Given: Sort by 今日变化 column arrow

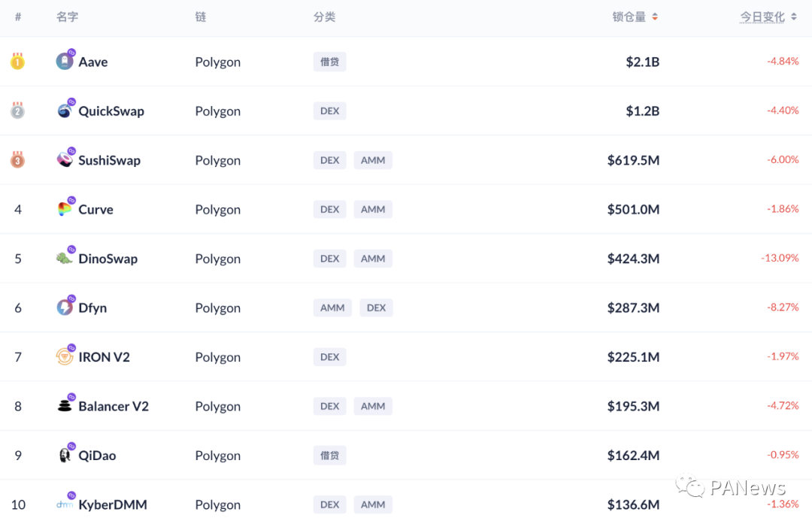Looking at the screenshot, I should (794, 17).
